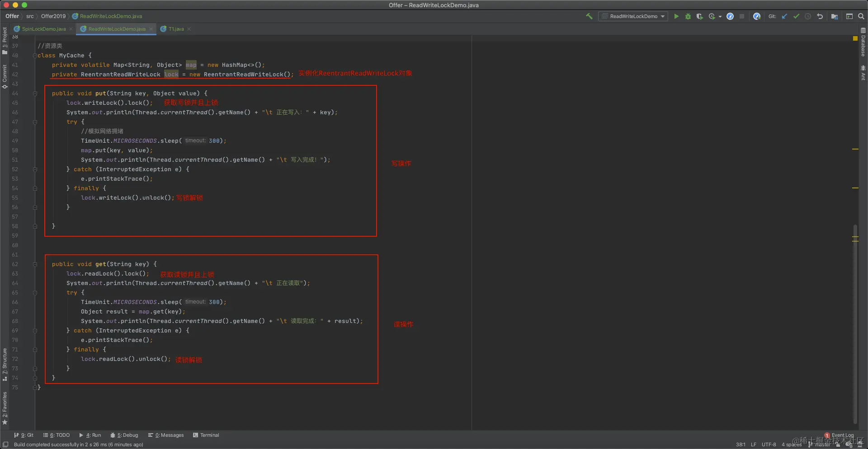The width and height of the screenshot is (868, 449).
Task: Click the src breadcrumb
Action: (30, 16)
